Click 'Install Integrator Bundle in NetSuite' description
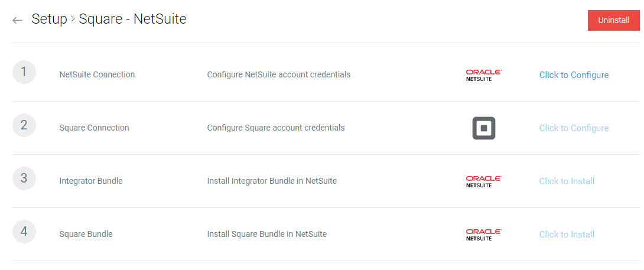Image resolution: width=644 pixels, height=270 pixels. coord(272,181)
